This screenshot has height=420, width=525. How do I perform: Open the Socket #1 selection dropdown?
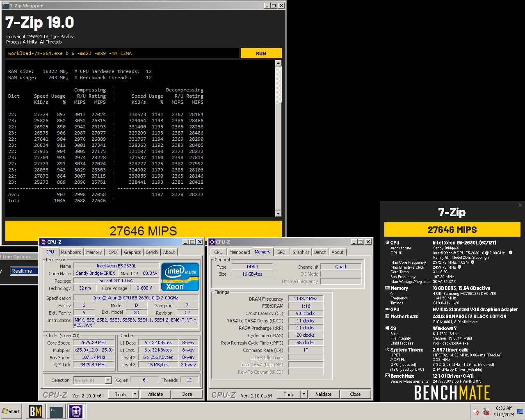coord(93,380)
